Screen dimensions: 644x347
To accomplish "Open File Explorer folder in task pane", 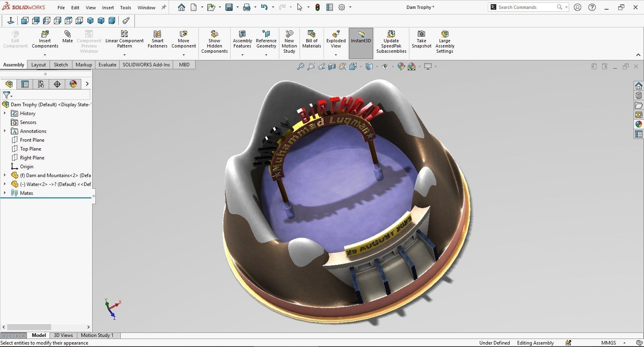I will point(639,105).
